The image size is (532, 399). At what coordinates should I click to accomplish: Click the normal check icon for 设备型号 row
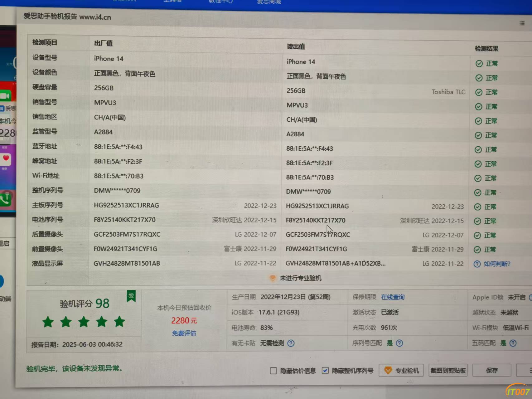click(x=479, y=64)
